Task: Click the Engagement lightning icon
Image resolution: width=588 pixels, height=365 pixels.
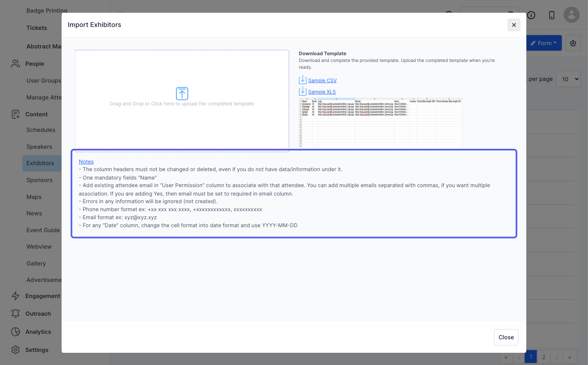Action: point(16,296)
